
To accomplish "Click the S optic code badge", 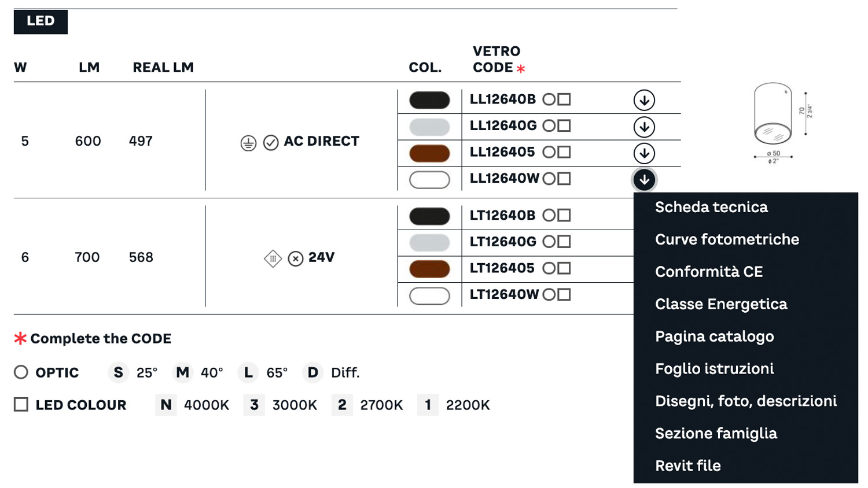I will [118, 373].
